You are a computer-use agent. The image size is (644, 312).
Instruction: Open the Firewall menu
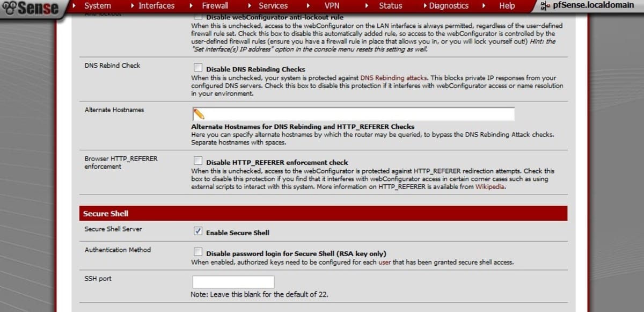click(215, 5)
